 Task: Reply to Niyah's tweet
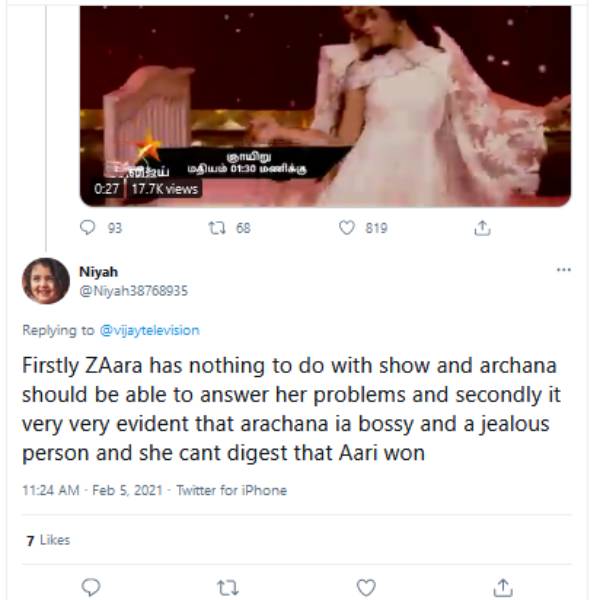point(91,585)
